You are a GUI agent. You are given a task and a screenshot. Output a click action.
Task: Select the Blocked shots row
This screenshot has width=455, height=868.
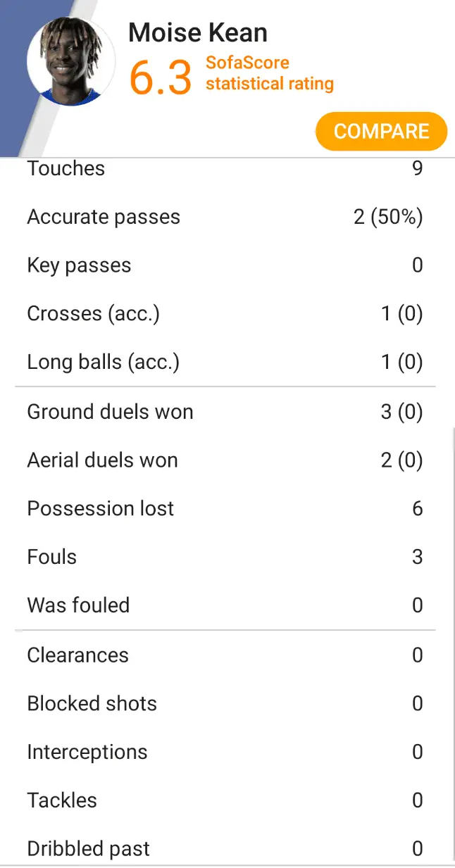coord(225,703)
